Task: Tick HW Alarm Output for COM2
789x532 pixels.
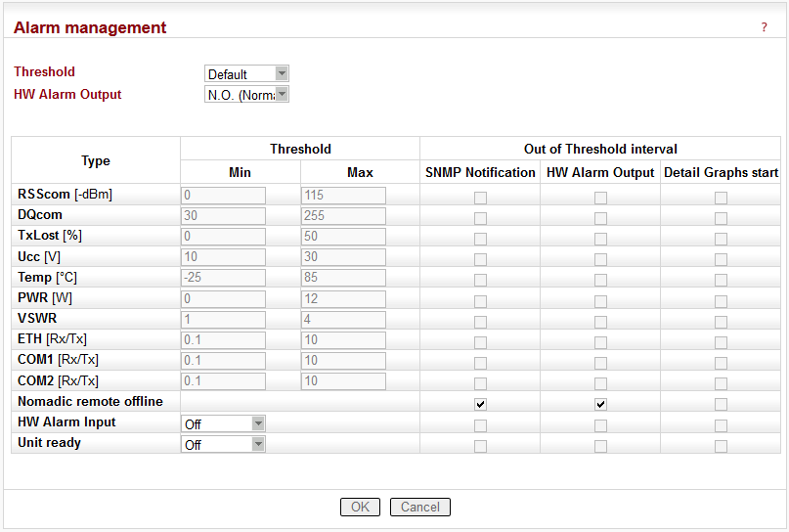Action: (600, 383)
